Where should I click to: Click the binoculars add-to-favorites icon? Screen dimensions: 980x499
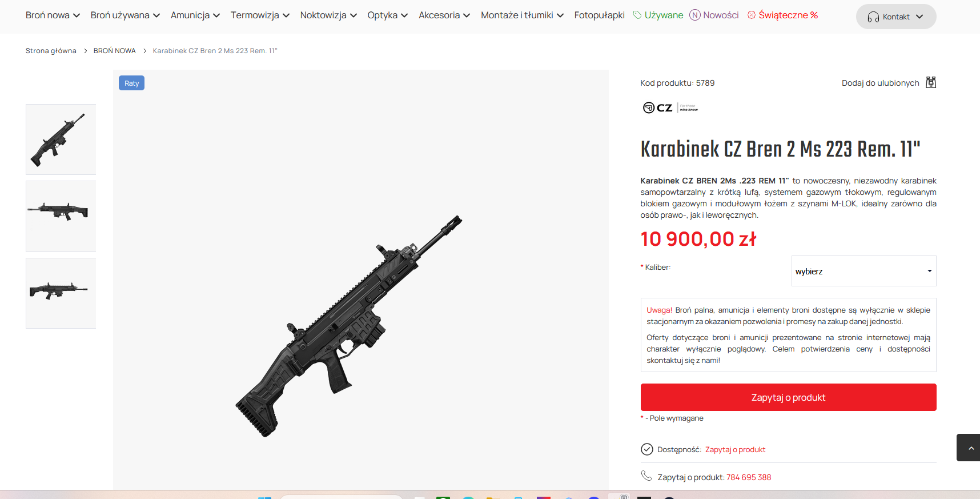(931, 83)
